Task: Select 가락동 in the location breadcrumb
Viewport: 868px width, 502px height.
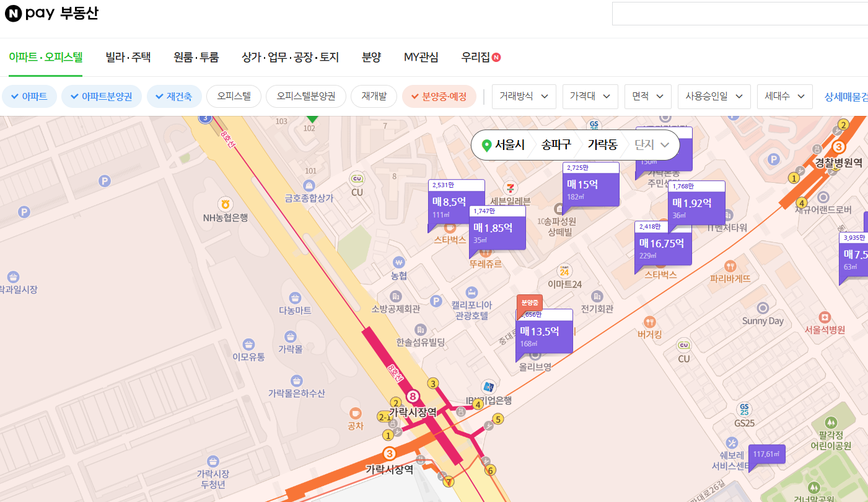Action: (x=602, y=145)
